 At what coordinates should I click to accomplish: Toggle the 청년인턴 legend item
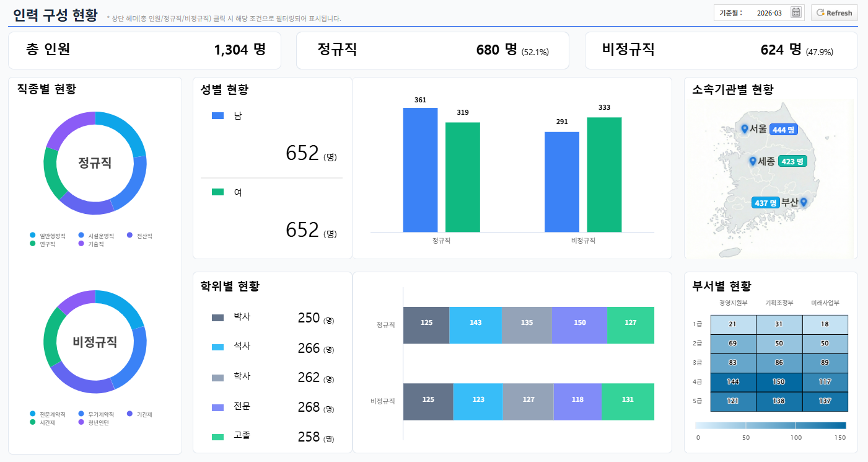pyautogui.click(x=94, y=422)
